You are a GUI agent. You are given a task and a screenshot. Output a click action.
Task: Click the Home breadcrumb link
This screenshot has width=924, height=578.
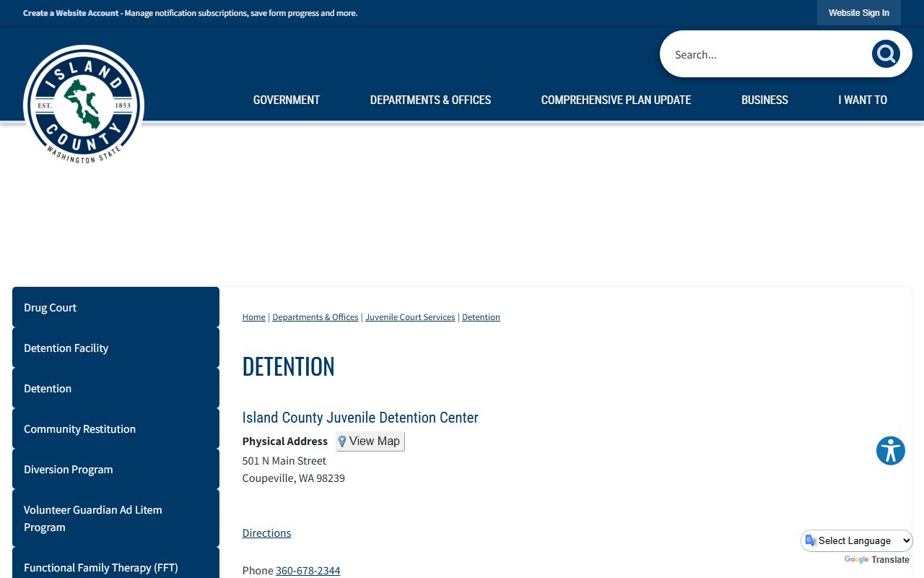254,317
